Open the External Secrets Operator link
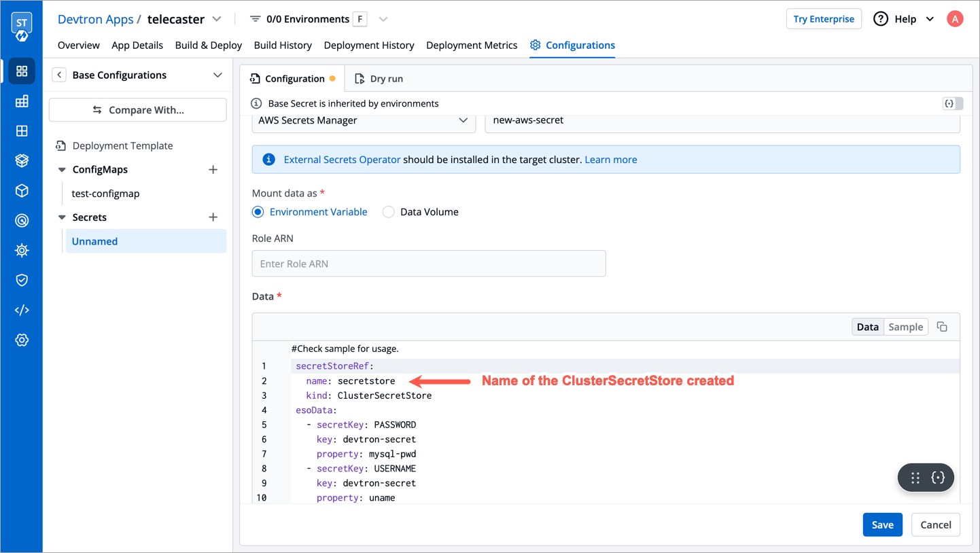This screenshot has width=980, height=553. click(342, 160)
